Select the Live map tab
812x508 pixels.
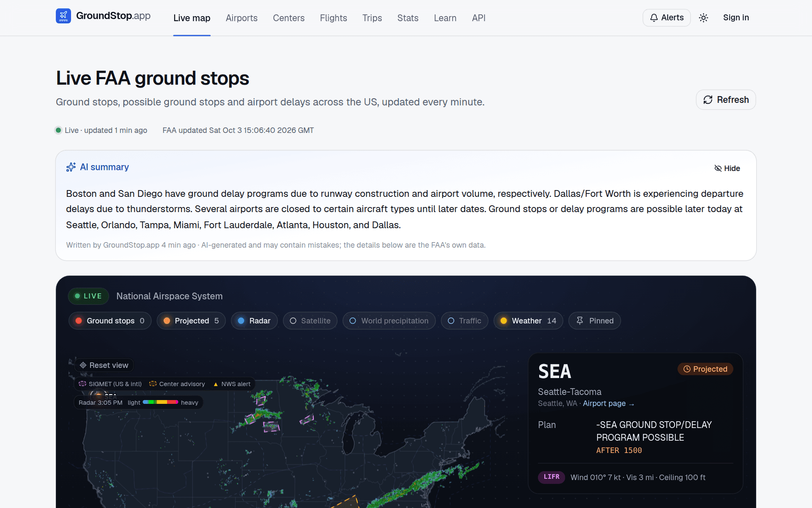click(192, 18)
